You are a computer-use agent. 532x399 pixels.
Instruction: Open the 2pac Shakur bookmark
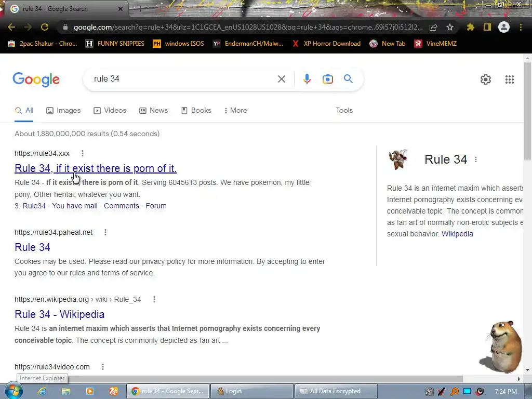43,44
